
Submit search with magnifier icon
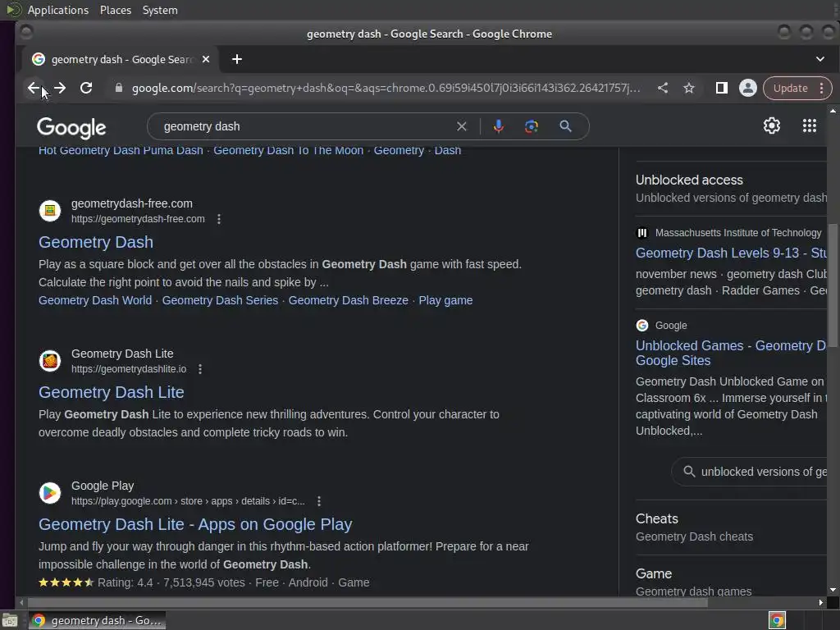565,126
